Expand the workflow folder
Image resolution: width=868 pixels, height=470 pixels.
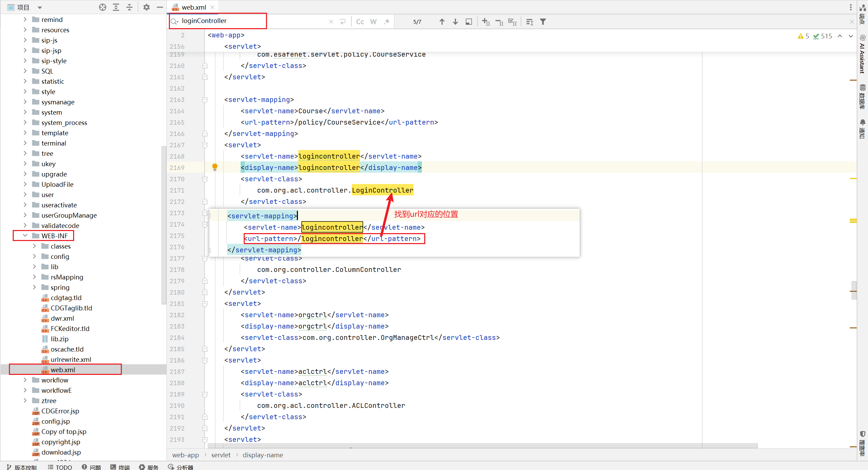tap(25, 380)
